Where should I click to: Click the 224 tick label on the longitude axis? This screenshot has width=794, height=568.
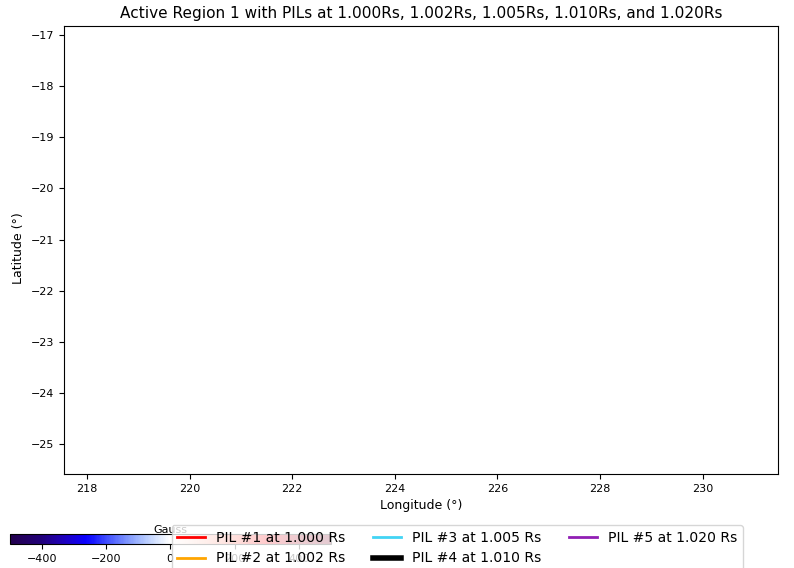(395, 488)
